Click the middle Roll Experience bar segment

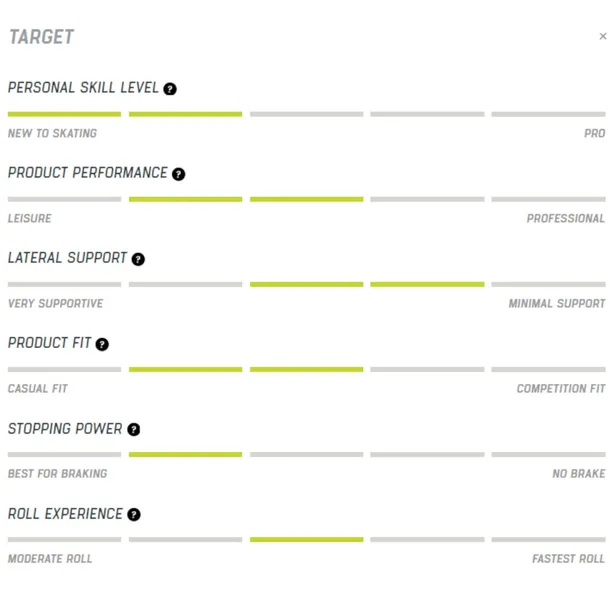[x=306, y=539]
